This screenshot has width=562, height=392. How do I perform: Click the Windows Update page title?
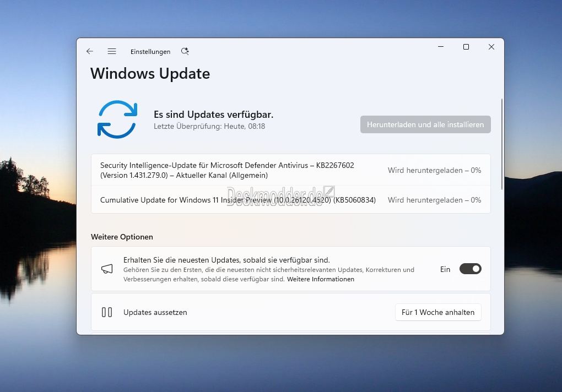[150, 73]
